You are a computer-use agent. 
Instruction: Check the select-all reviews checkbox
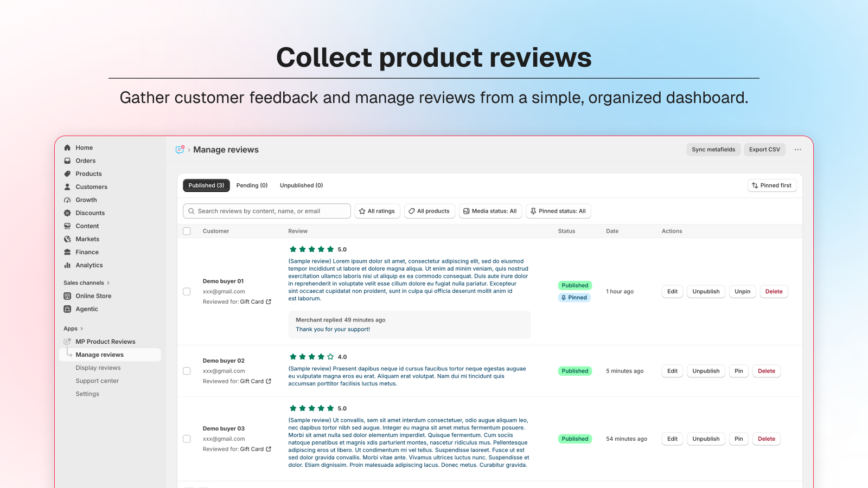(187, 231)
